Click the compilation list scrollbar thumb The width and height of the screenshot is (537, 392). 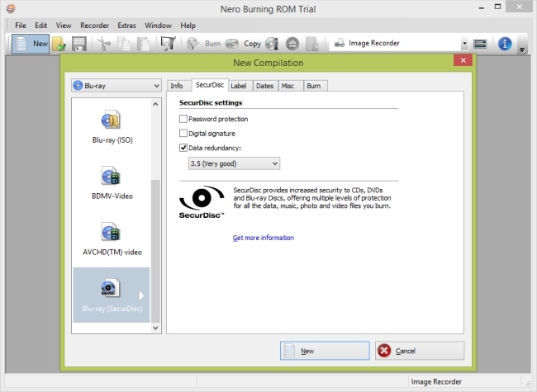155,250
